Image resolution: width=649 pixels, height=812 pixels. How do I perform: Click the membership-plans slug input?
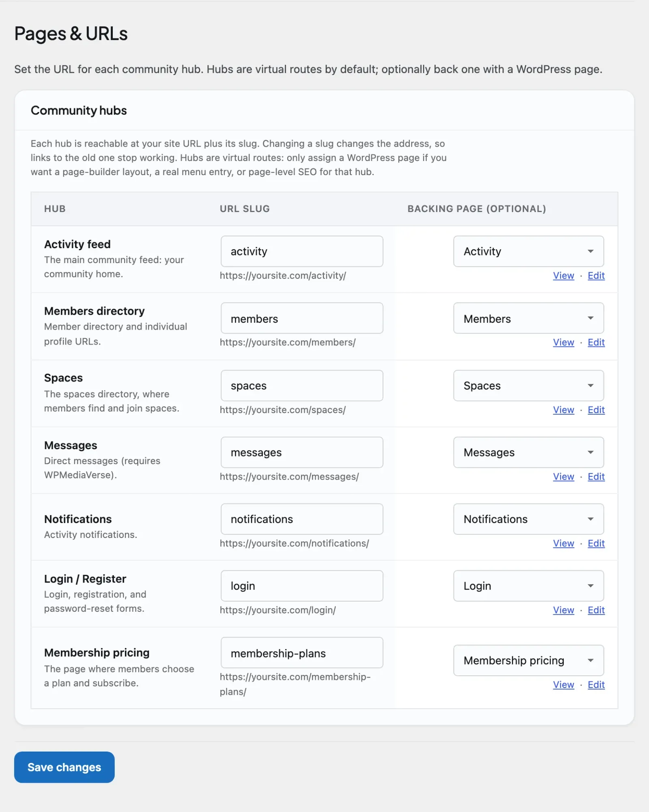(x=302, y=653)
